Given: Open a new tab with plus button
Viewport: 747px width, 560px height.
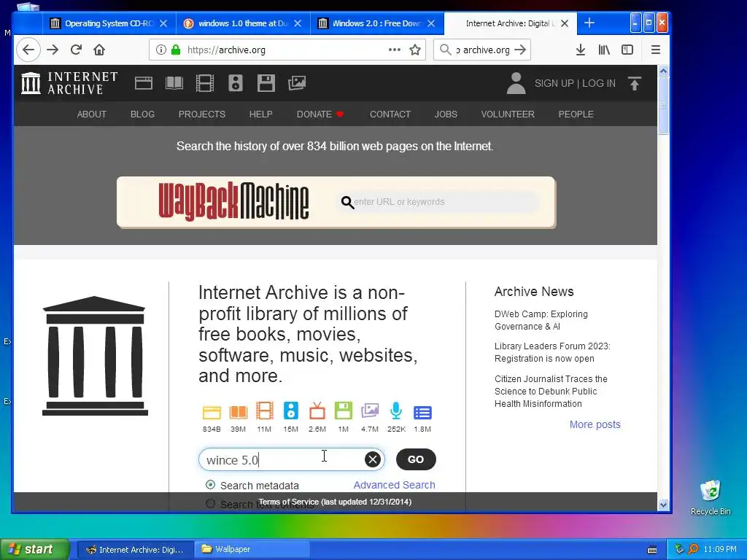Looking at the screenshot, I should point(589,23).
